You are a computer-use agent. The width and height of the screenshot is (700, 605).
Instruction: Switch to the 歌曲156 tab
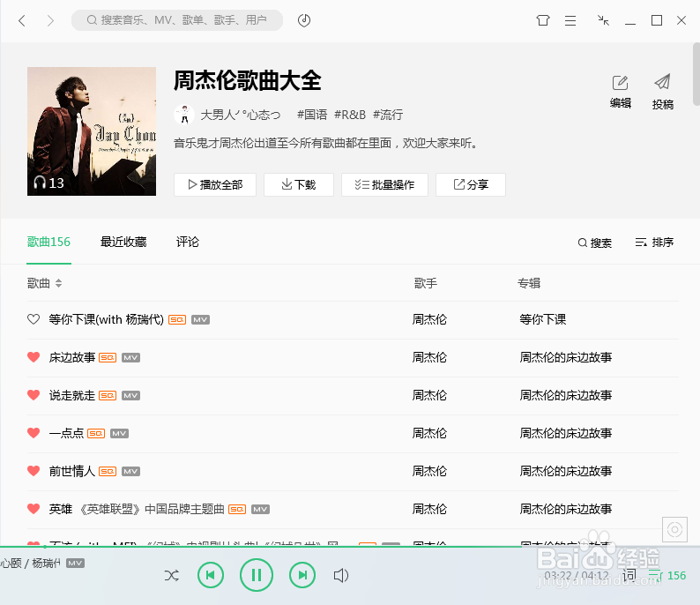point(48,242)
